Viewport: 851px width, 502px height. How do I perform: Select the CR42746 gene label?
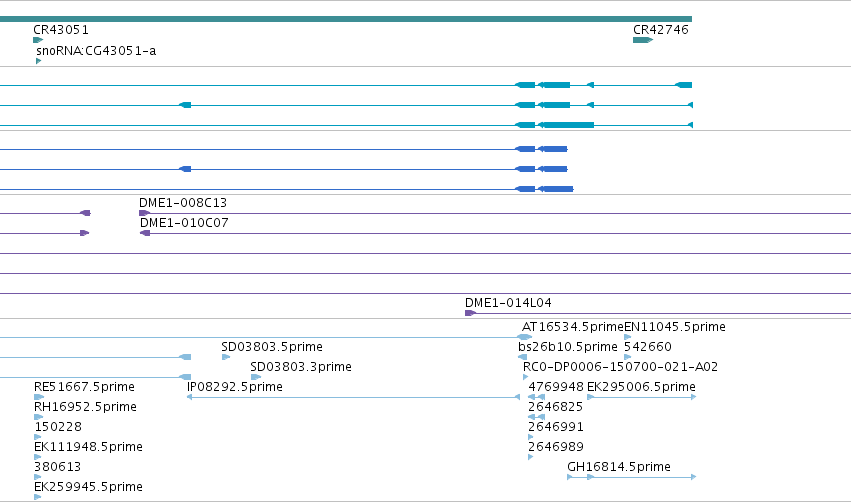click(661, 30)
